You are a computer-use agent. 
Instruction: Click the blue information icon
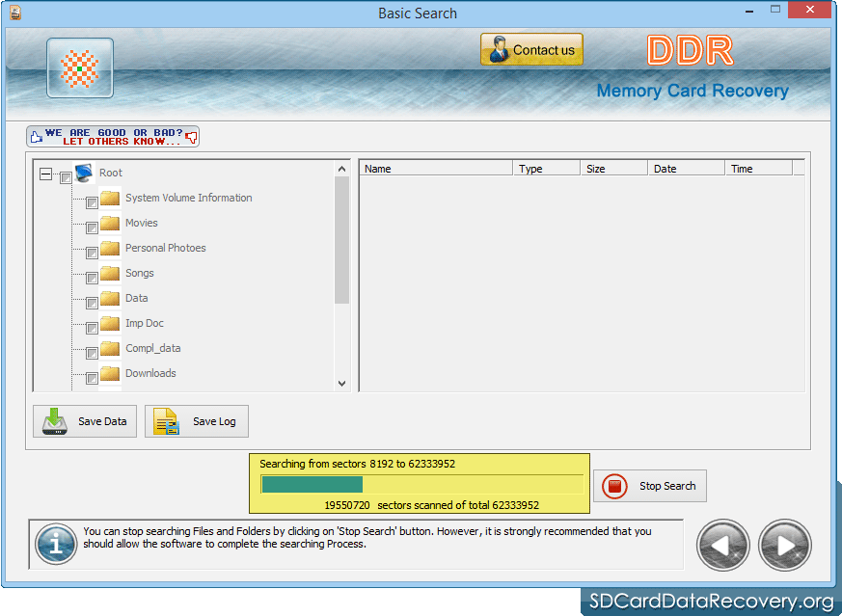point(56,544)
